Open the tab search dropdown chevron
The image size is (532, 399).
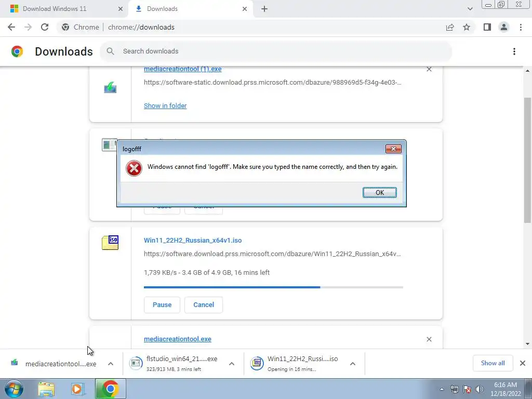[x=470, y=9]
